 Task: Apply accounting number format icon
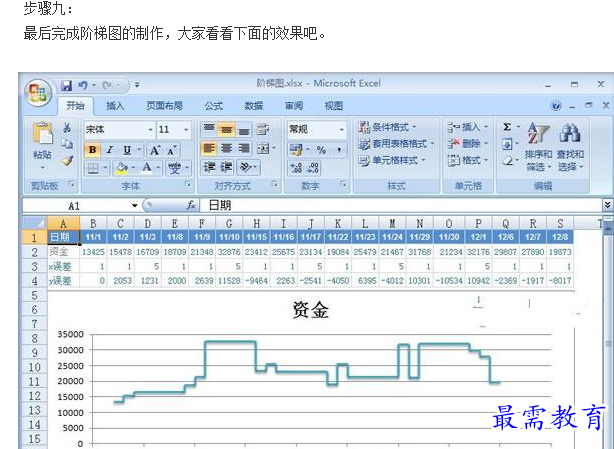click(x=296, y=150)
